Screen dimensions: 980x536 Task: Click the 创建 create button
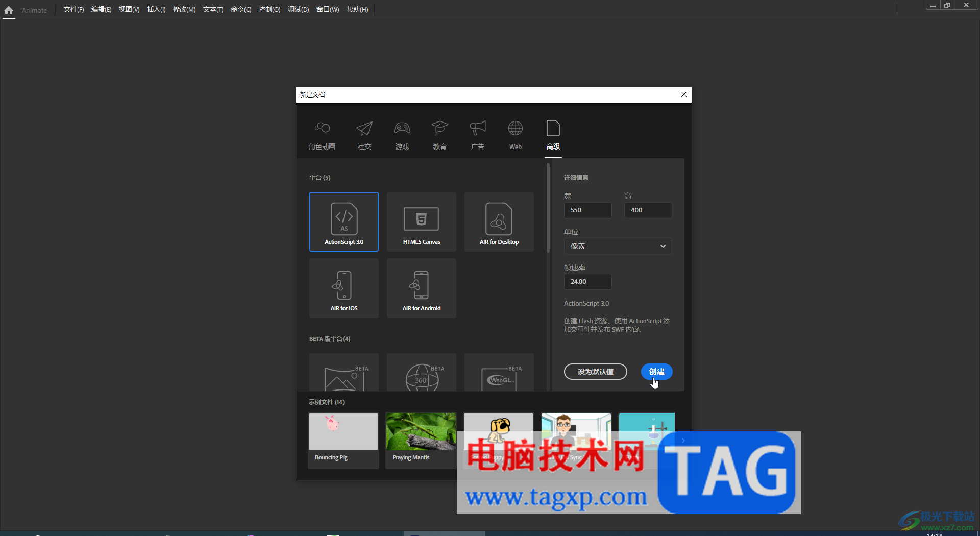point(656,372)
